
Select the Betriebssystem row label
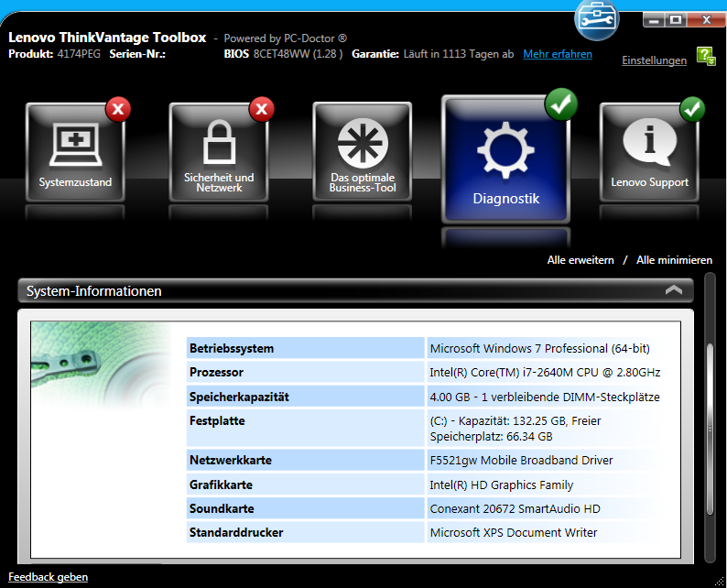point(232,348)
